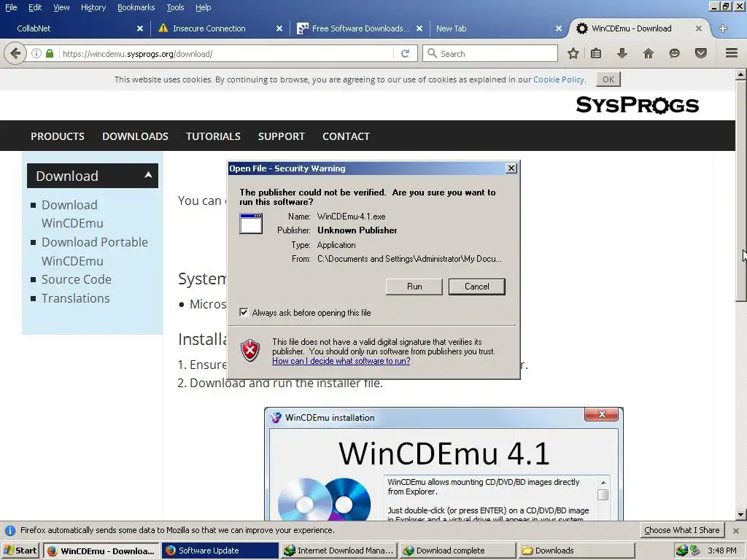Close the Insecure Connection tab
Image resolution: width=747 pixels, height=560 pixels.
click(x=279, y=28)
